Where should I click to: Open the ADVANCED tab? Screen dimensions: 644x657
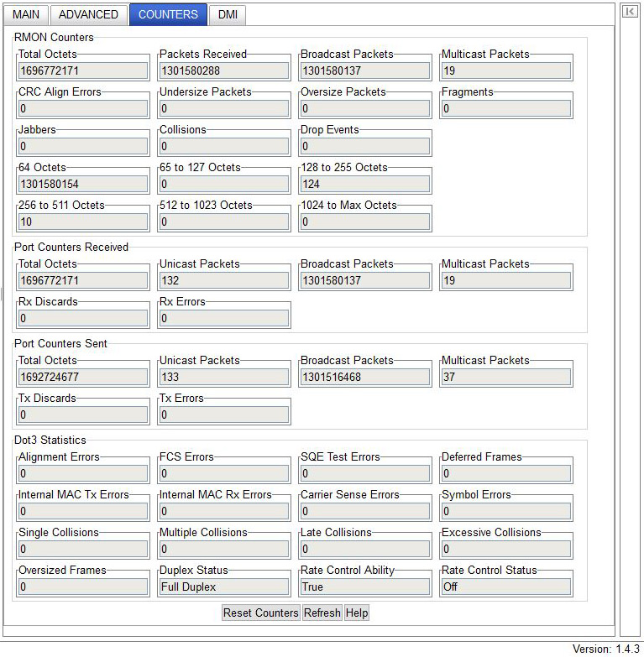point(88,14)
